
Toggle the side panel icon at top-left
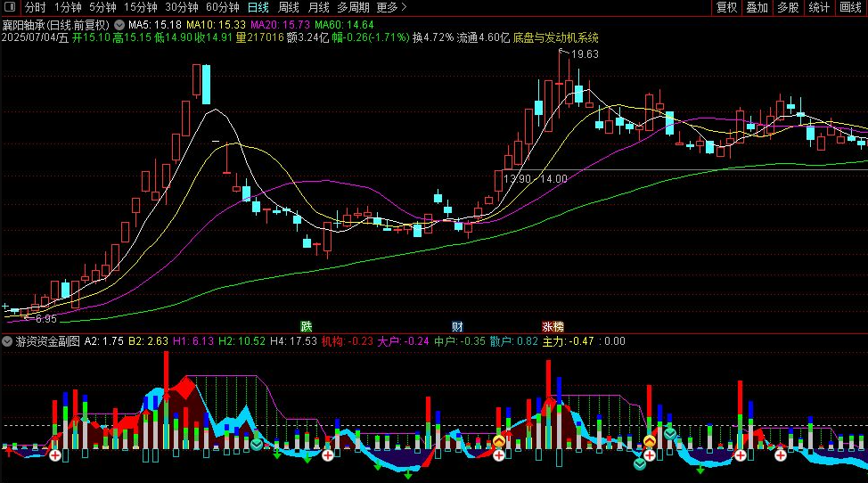(10, 7)
